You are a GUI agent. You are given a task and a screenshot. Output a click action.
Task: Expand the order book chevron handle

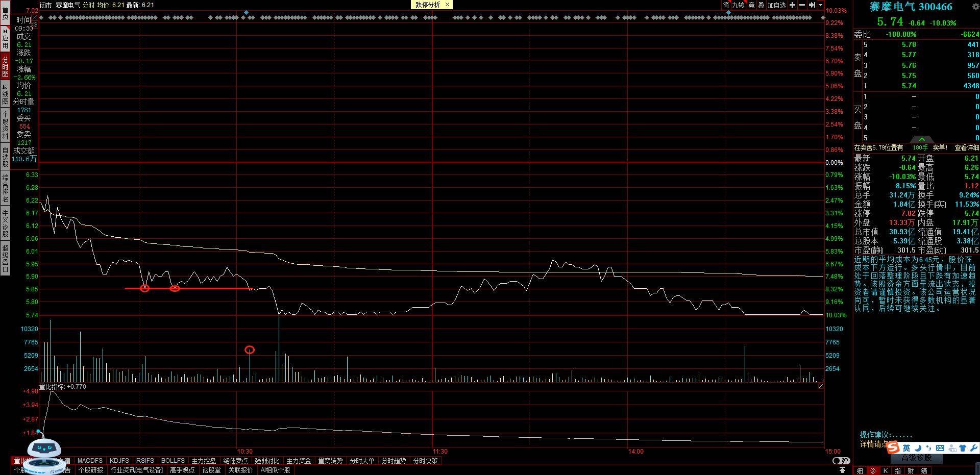coord(922,140)
